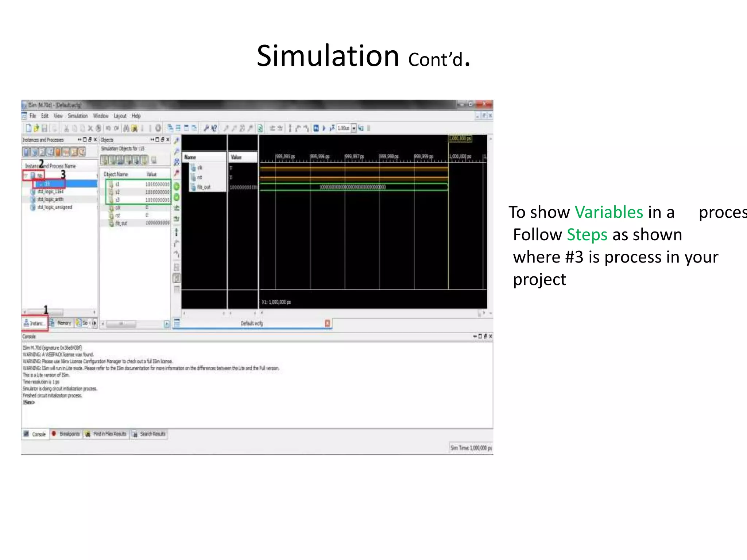Screen dimensions: 747x560
Task: Click the Save disk toolbar icon
Action: [x=44, y=128]
